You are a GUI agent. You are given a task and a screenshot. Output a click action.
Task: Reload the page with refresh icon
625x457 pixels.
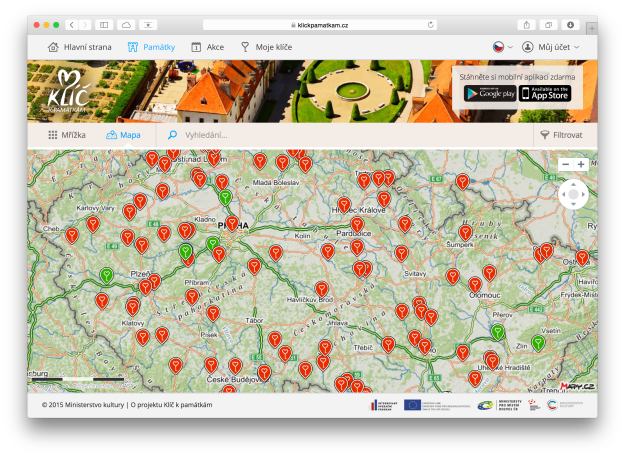click(x=430, y=25)
